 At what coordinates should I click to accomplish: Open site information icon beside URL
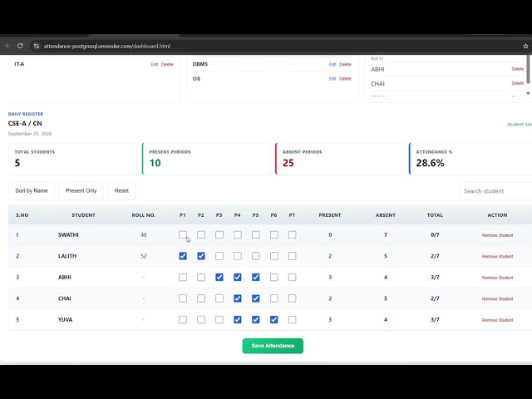pos(37,46)
